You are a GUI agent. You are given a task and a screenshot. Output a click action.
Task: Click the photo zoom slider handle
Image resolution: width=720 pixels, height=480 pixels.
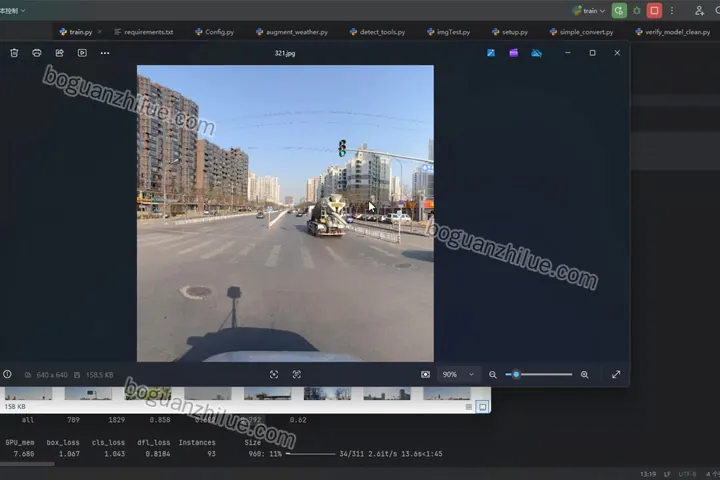pos(516,374)
